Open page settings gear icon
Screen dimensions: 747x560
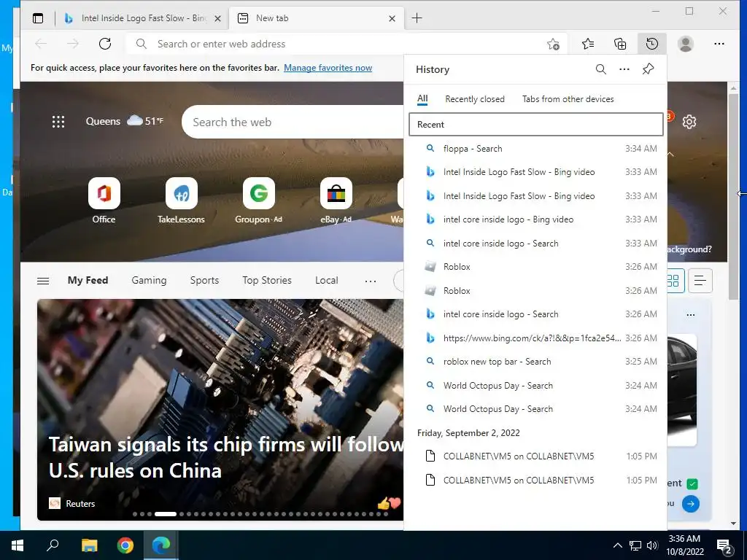(689, 122)
